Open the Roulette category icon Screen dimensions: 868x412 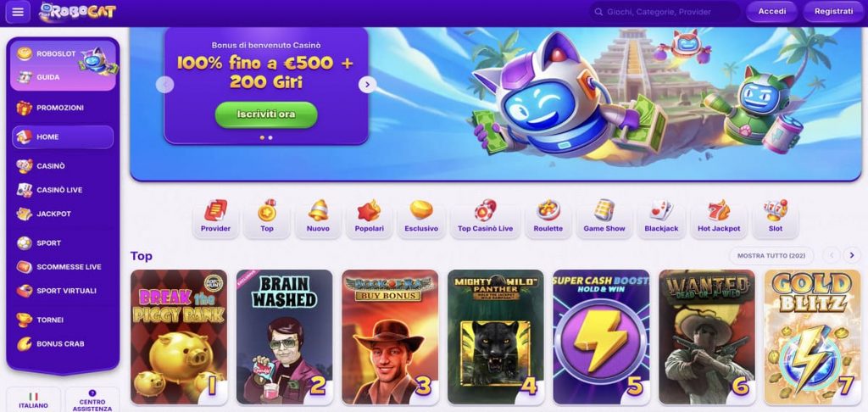click(548, 210)
